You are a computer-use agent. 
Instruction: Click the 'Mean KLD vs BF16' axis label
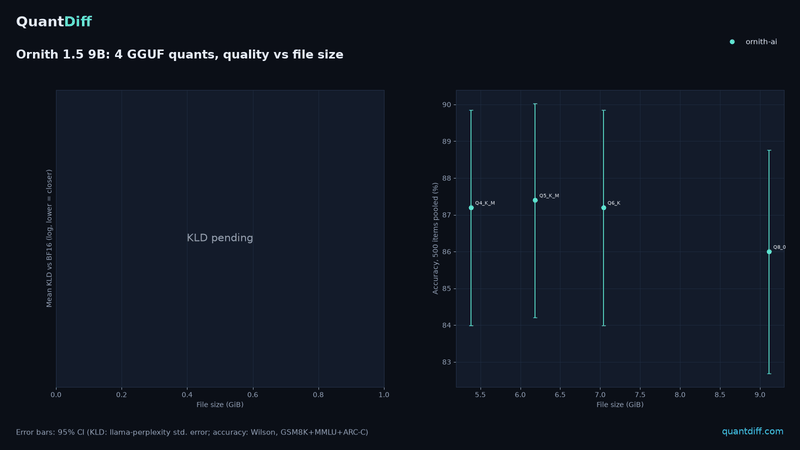pos(49,238)
